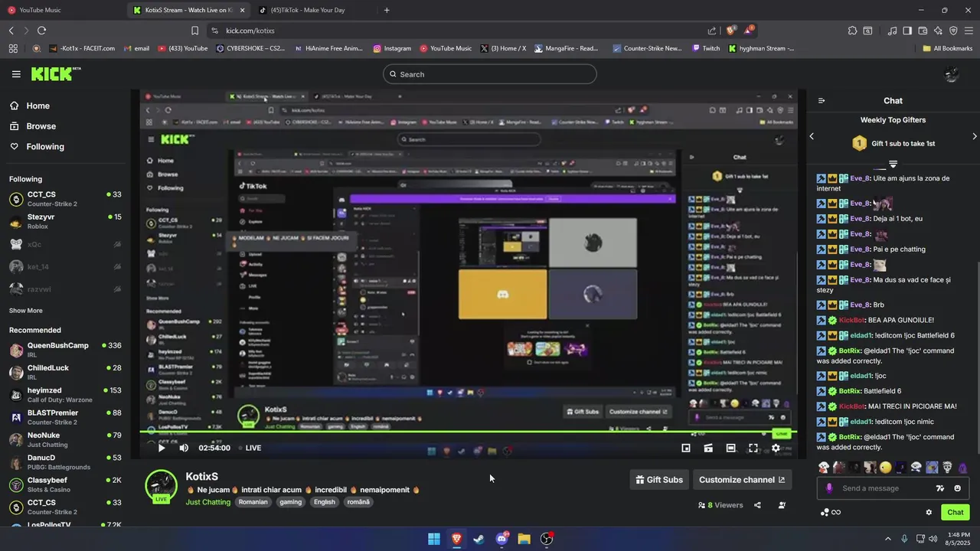The image size is (980, 551).
Task: Show hidden system tray icons
Action: [888, 539]
